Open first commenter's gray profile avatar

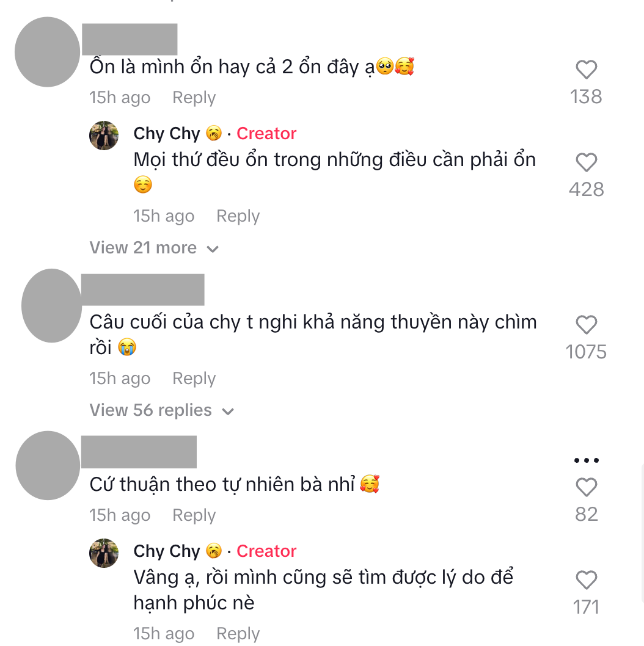point(48,52)
